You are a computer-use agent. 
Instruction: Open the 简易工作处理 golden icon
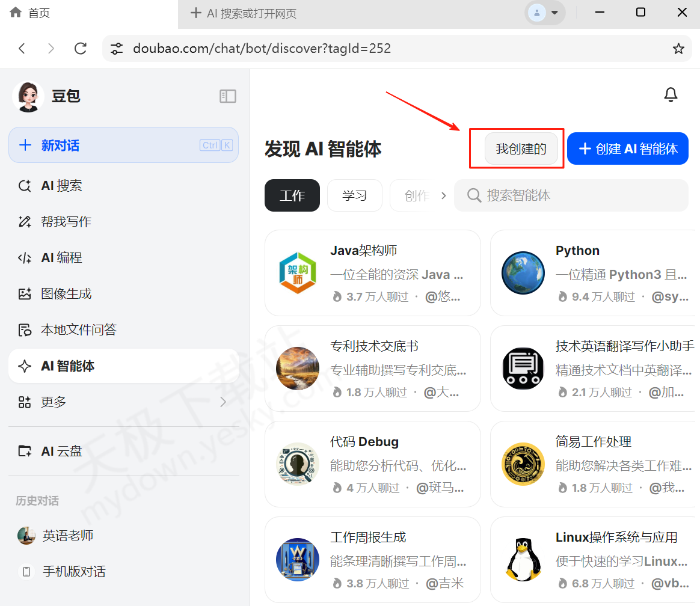[x=523, y=464]
